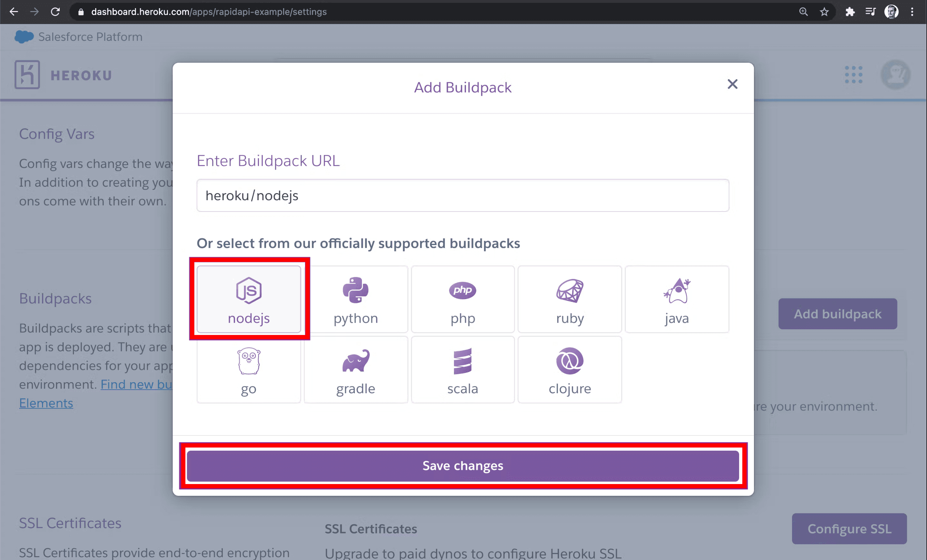Close the Add Buildpack dialog
Image resolution: width=927 pixels, height=560 pixels.
click(x=732, y=84)
